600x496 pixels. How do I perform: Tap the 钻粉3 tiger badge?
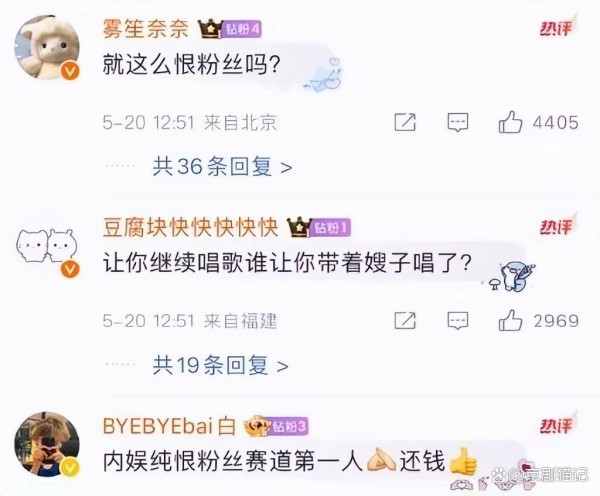point(276,426)
